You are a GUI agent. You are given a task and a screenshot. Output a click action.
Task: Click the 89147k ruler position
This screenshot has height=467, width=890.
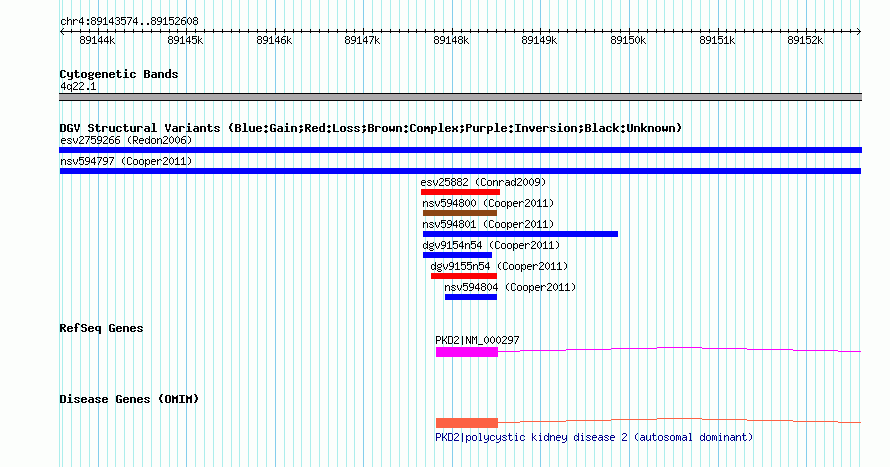(363, 40)
